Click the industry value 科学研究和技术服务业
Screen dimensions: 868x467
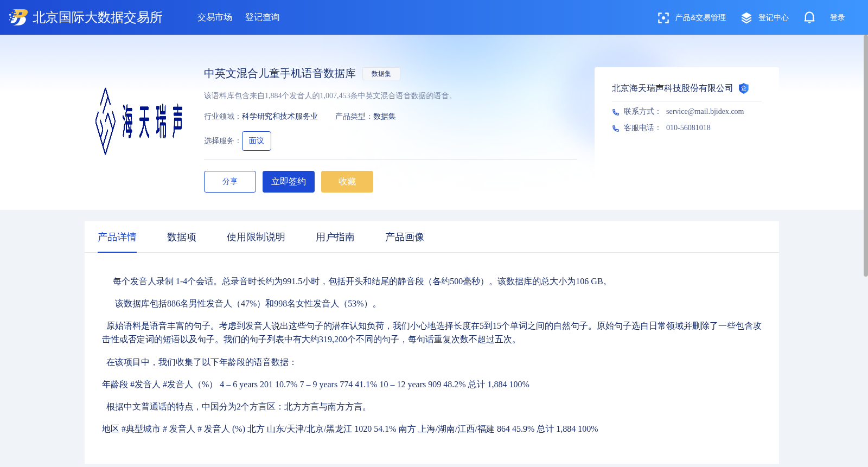point(280,117)
